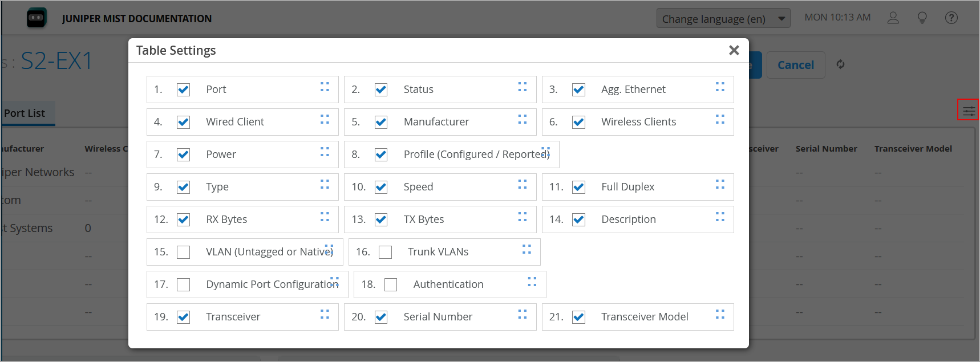Screen dimensions: 980x362
Task: Click the Serial Number column header
Action: point(826,149)
